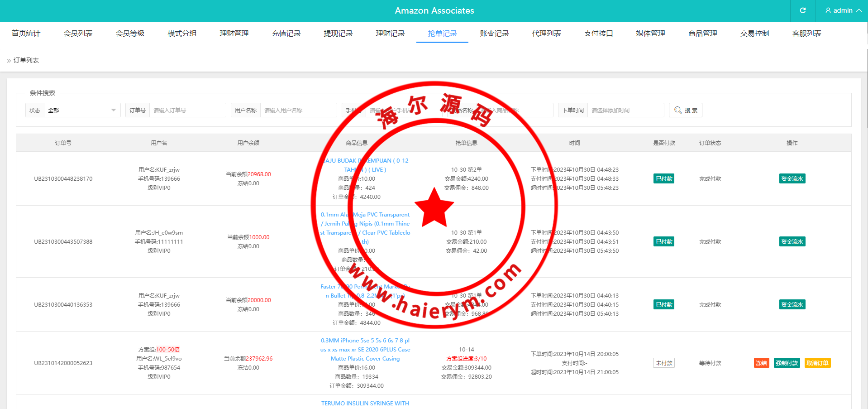The width and height of the screenshot is (868, 409).
Task: Go to the 提现记录 menu item
Action: (338, 34)
